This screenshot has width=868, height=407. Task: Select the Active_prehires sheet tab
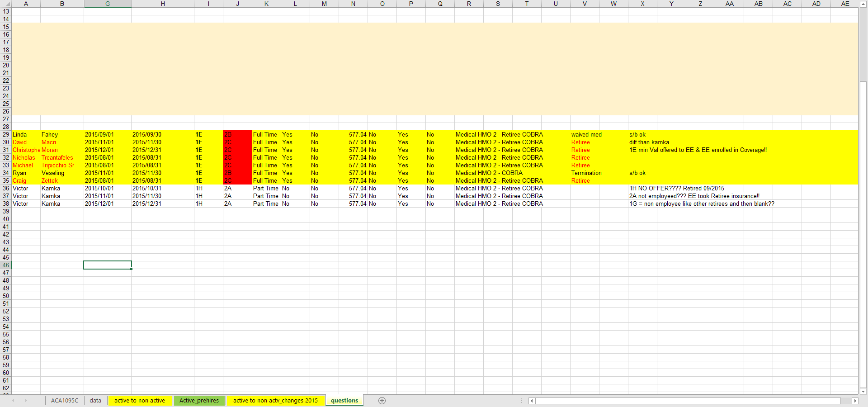pyautogui.click(x=199, y=401)
